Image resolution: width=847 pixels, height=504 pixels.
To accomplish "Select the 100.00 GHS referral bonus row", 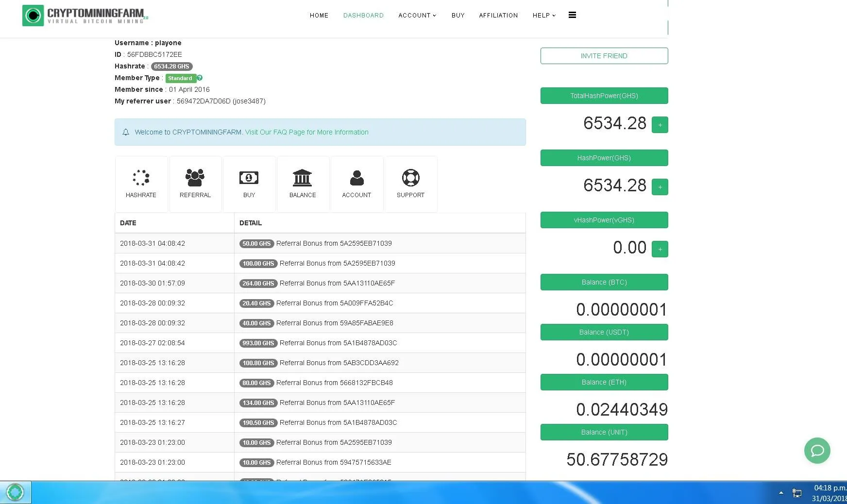I will tap(320, 263).
